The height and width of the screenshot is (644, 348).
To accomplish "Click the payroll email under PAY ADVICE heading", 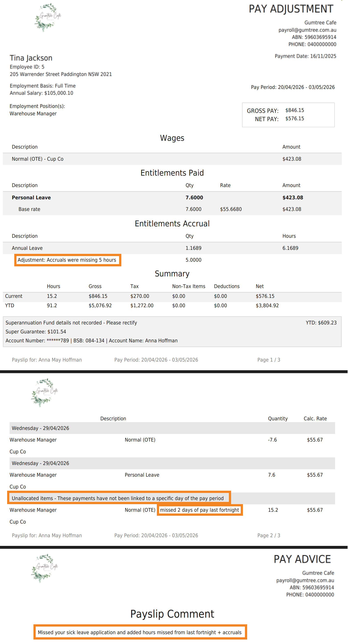I will (x=305, y=580).
